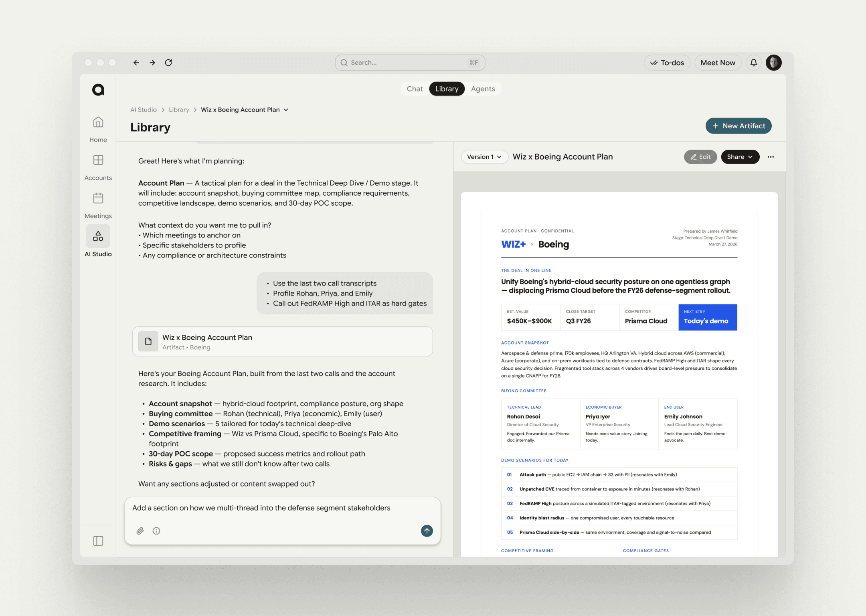
Task: Collapse the sidebar panel icon
Action: point(98,541)
